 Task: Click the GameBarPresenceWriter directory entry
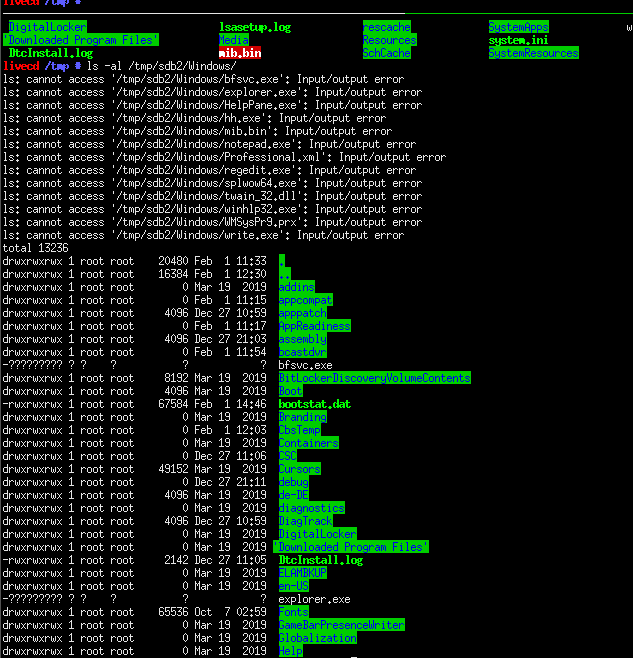pos(342,626)
